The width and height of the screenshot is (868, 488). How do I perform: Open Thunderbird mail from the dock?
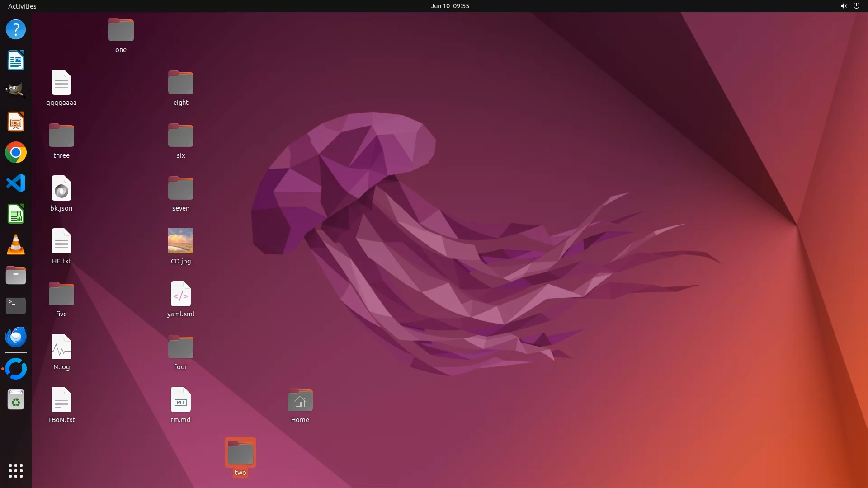point(16,337)
